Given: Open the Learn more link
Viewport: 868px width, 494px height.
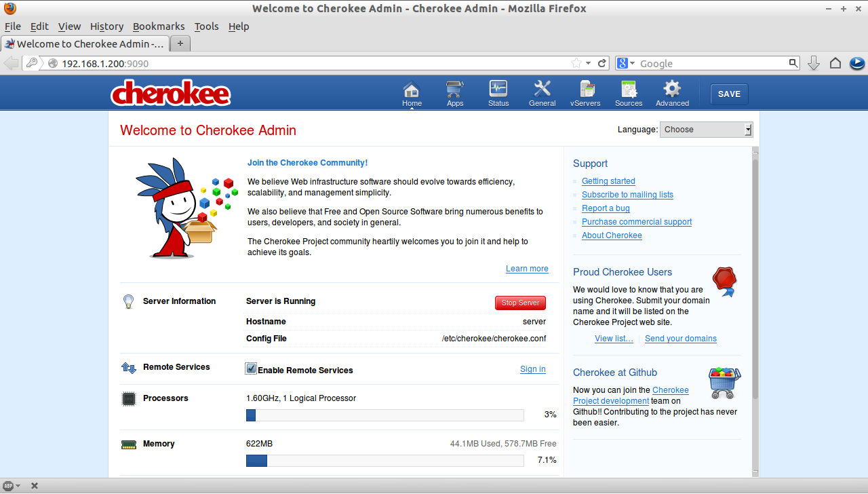Looking at the screenshot, I should pyautogui.click(x=527, y=269).
